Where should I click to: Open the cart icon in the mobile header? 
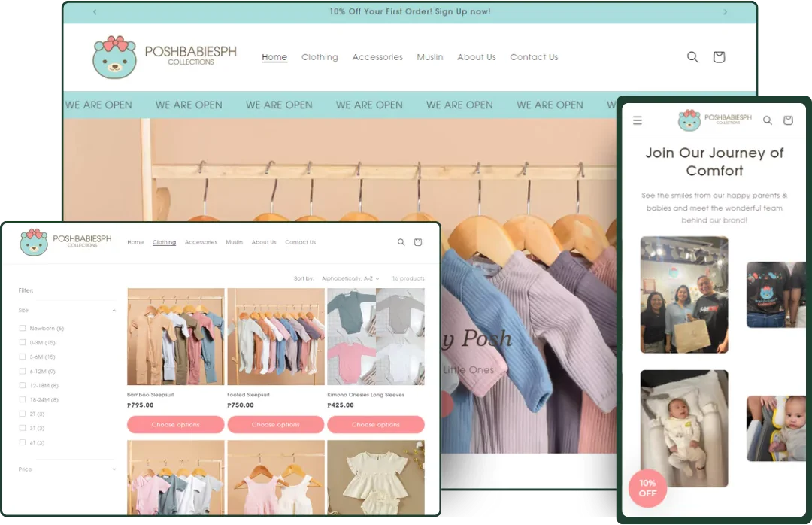point(788,120)
